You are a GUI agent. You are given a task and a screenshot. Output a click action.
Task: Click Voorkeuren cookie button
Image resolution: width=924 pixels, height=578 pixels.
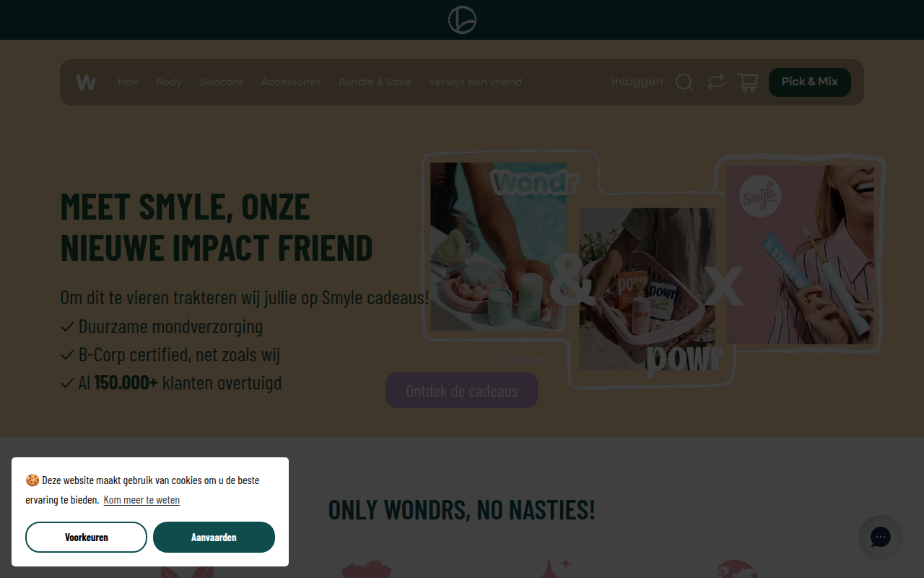(86, 537)
